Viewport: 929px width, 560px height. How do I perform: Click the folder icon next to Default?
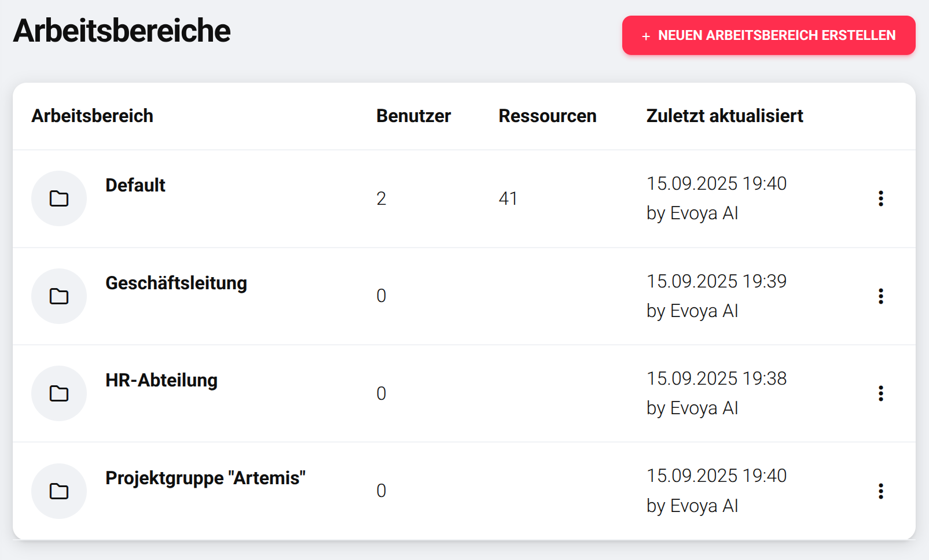(59, 198)
